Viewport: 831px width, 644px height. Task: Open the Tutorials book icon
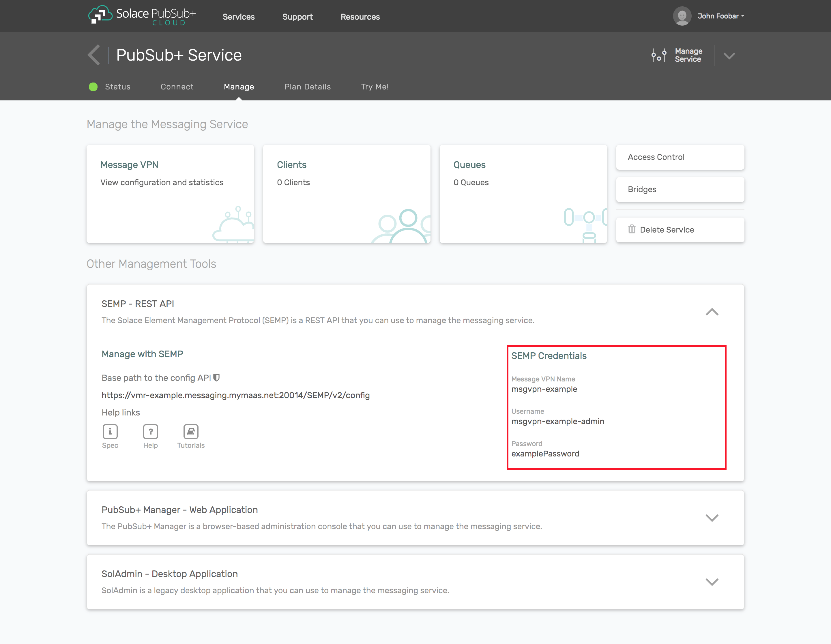pyautogui.click(x=191, y=431)
